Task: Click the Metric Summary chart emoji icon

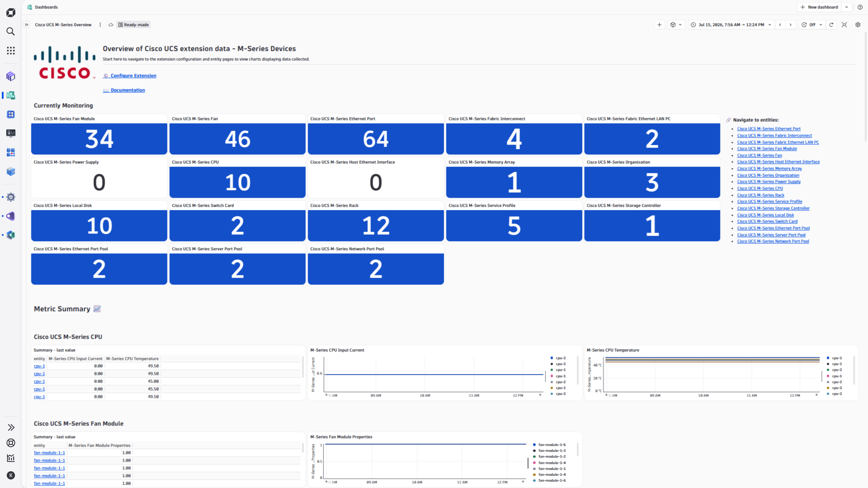Action: click(x=97, y=309)
